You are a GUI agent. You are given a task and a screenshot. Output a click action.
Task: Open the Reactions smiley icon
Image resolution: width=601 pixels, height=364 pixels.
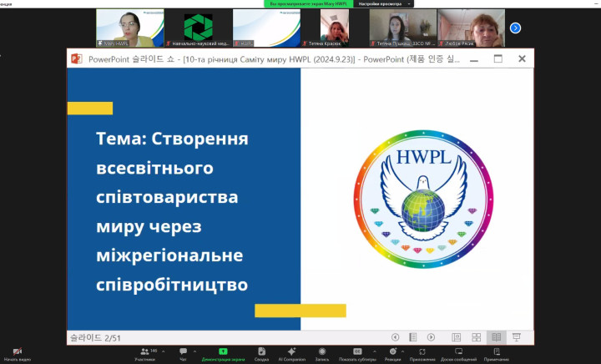[x=393, y=351]
